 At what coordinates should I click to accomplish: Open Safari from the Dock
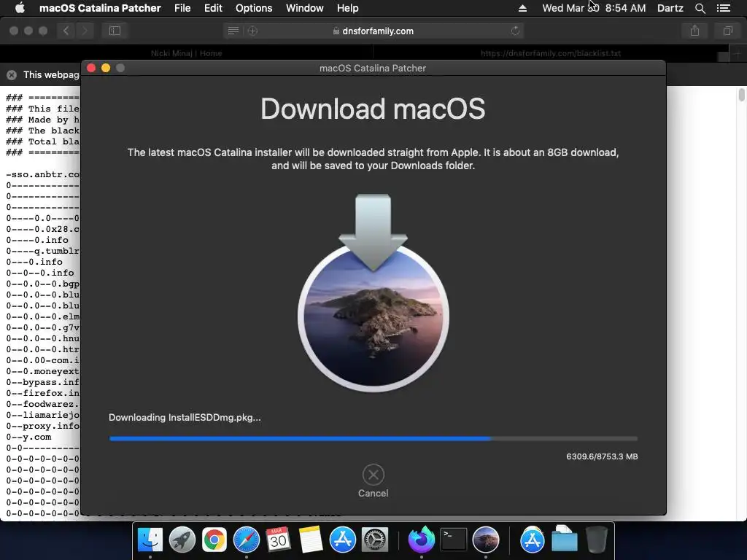(247, 540)
